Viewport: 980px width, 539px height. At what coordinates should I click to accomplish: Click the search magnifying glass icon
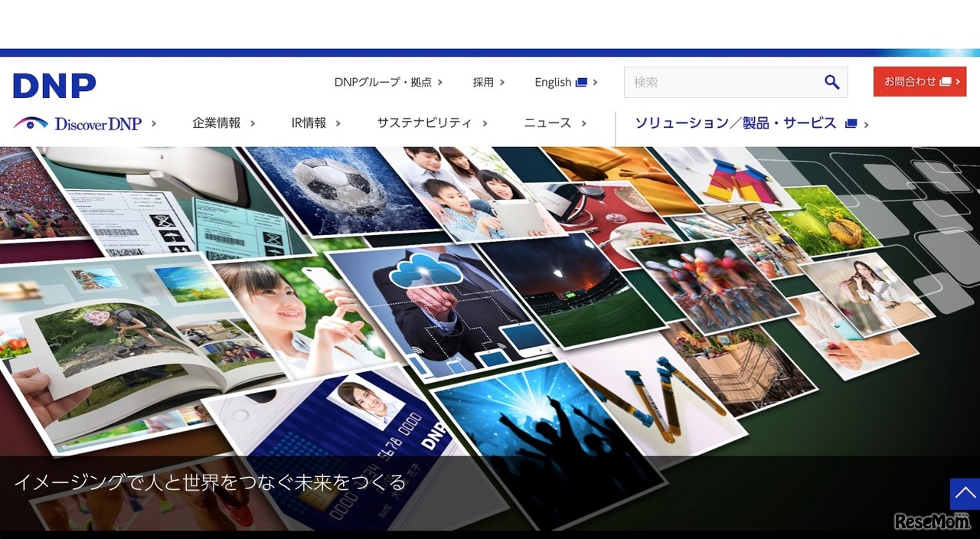tap(832, 82)
